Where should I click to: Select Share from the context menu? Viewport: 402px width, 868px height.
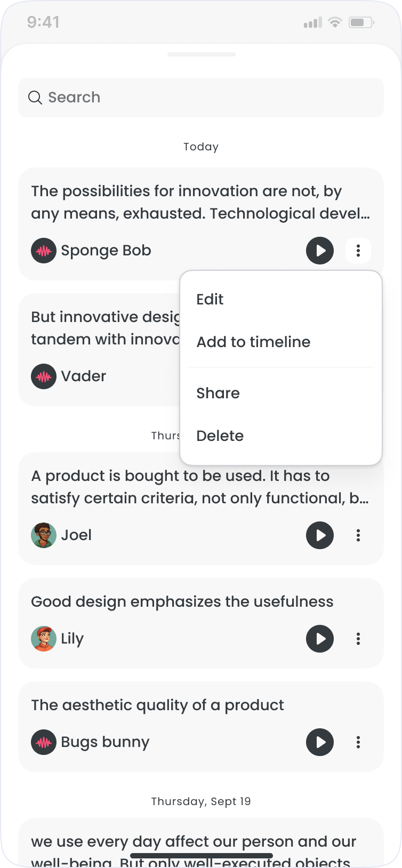click(218, 393)
